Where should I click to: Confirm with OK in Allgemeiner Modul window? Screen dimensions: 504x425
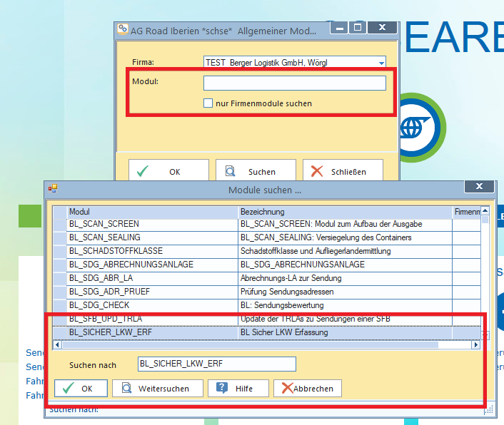coord(168,171)
